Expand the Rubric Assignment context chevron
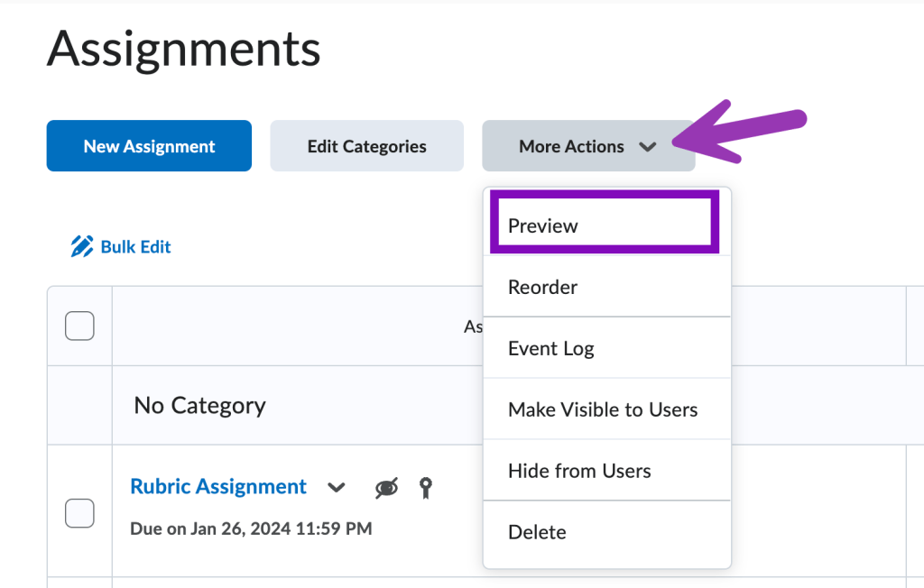 point(337,487)
